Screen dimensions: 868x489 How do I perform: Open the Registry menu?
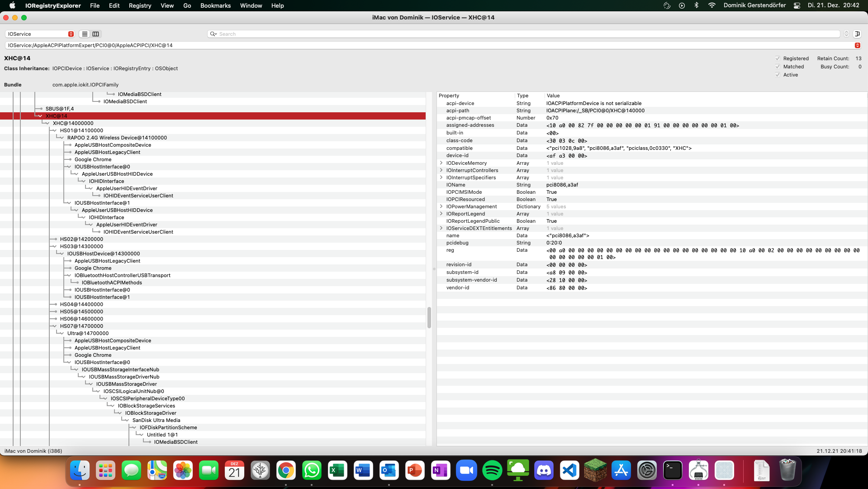(x=140, y=5)
